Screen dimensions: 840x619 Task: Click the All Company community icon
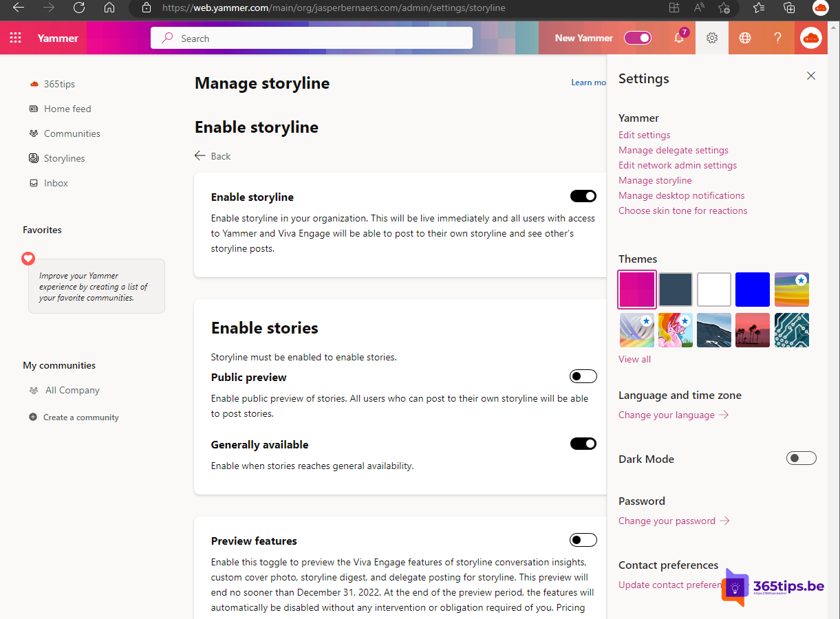click(34, 390)
